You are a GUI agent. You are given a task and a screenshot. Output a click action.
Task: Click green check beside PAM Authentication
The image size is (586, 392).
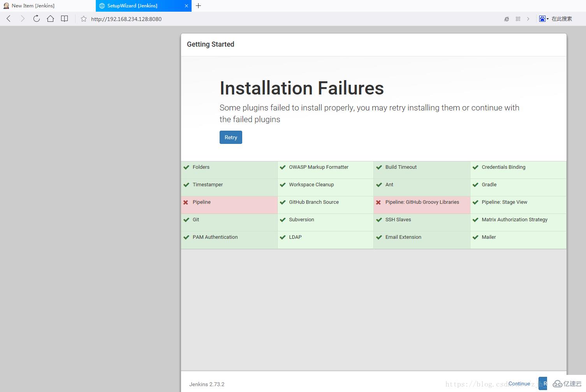pyautogui.click(x=186, y=237)
